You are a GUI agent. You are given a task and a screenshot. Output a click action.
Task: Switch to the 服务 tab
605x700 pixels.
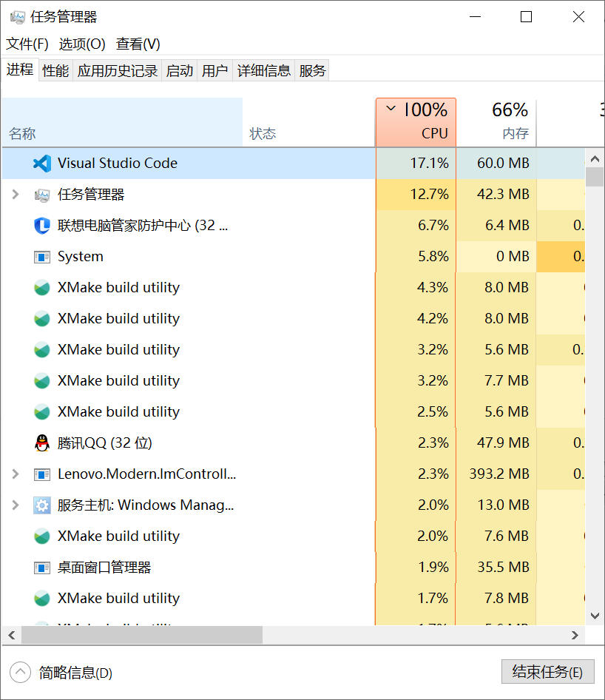point(312,70)
